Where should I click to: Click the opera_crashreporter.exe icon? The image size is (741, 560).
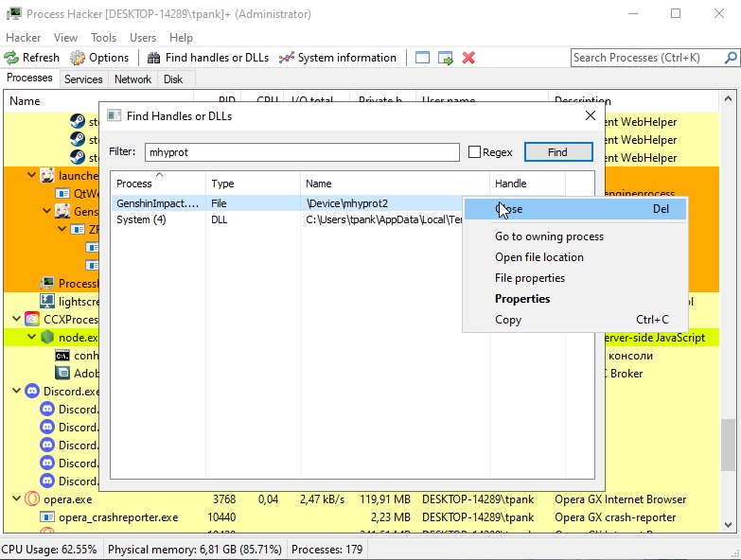(47, 517)
